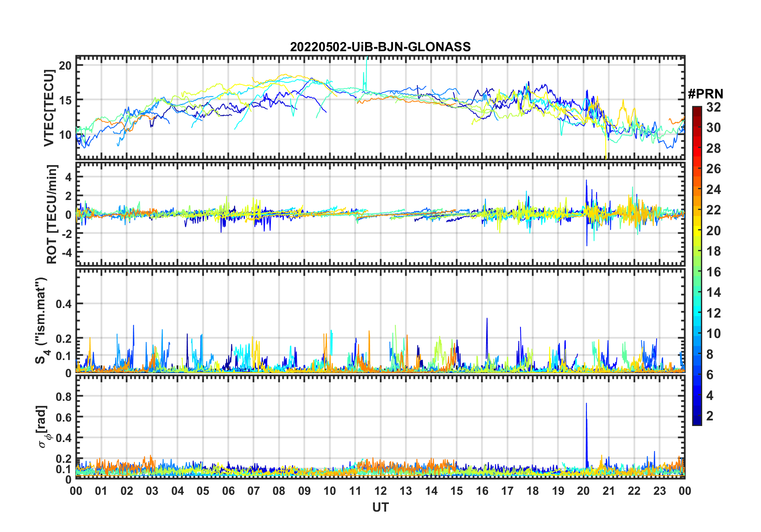
Task: Click colorbar tick label 2
Action: [x=710, y=416]
